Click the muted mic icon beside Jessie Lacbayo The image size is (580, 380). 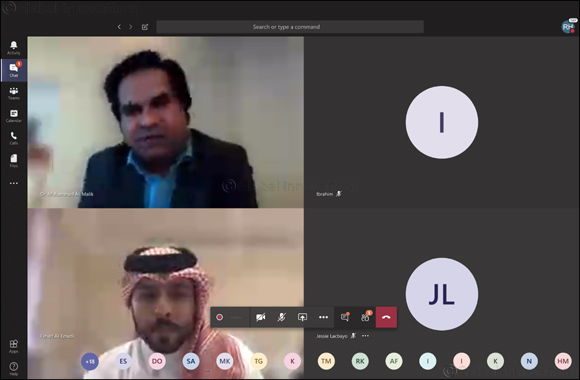[353, 336]
